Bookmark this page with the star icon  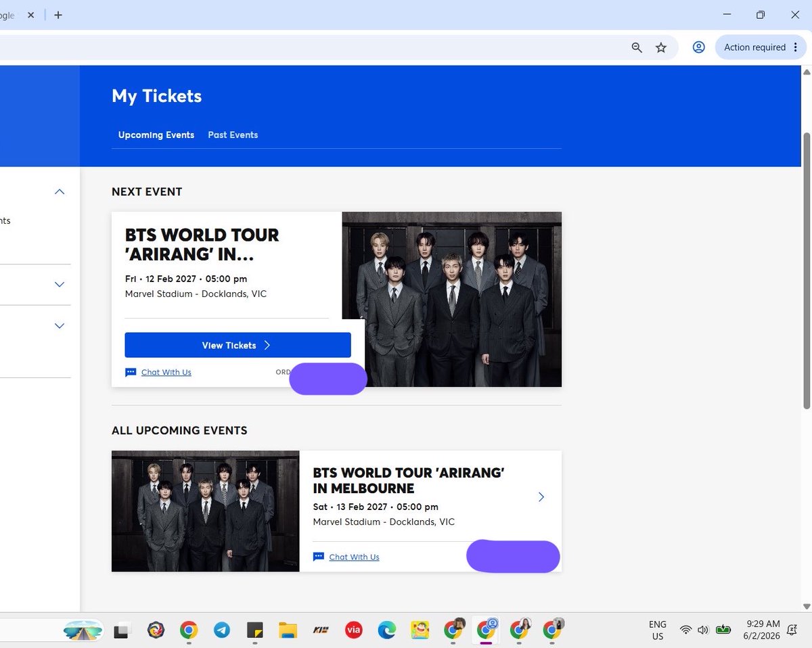click(661, 47)
